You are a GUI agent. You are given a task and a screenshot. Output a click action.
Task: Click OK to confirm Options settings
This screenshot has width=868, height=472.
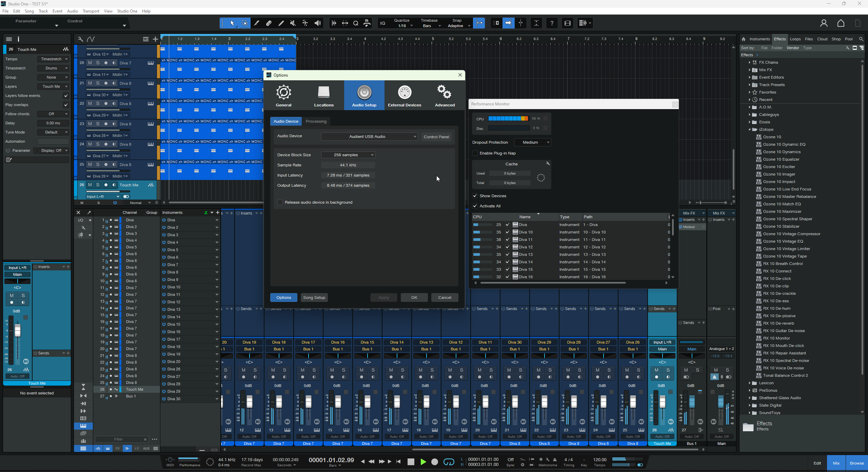point(414,297)
